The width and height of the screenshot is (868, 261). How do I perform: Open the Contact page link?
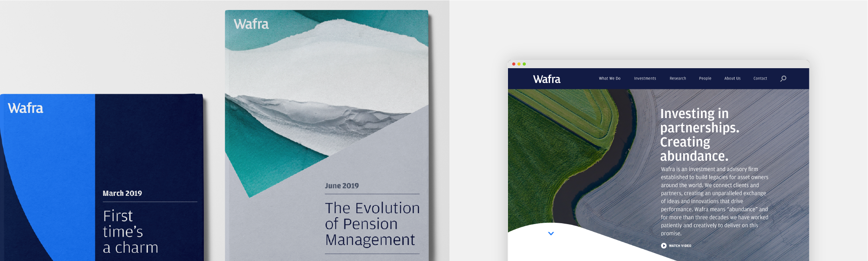tap(760, 79)
